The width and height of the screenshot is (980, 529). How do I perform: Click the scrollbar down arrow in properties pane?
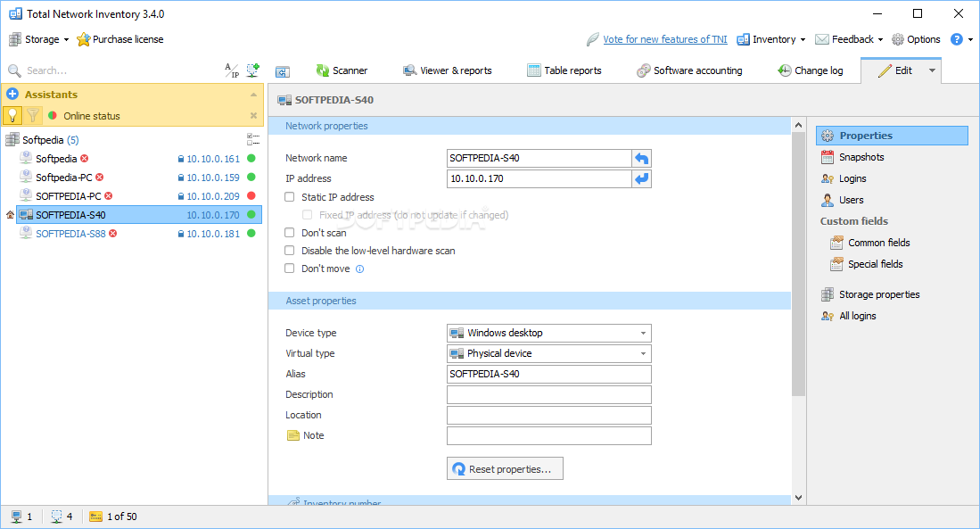click(x=798, y=498)
